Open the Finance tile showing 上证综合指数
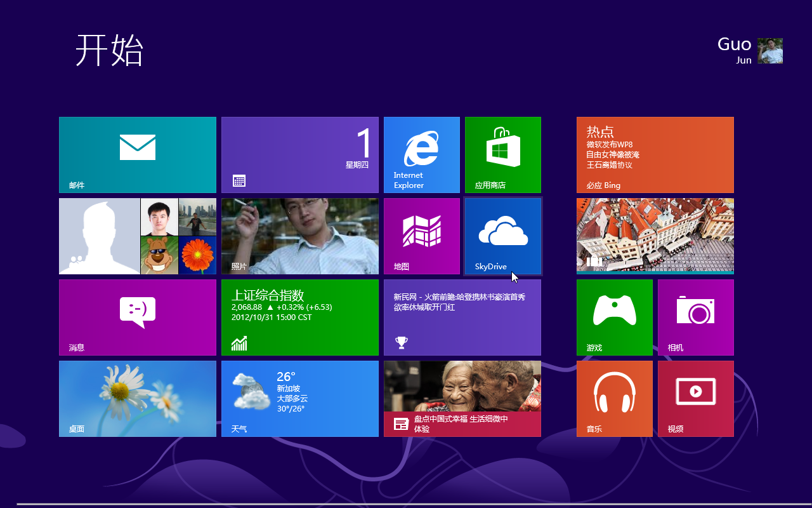Screen dimensions: 812x508 [x=299, y=317]
